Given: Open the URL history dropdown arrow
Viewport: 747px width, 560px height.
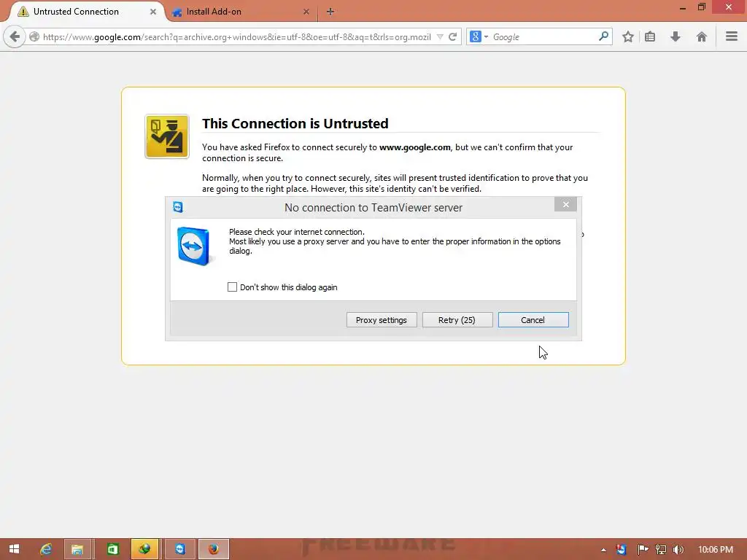Looking at the screenshot, I should click(x=440, y=36).
